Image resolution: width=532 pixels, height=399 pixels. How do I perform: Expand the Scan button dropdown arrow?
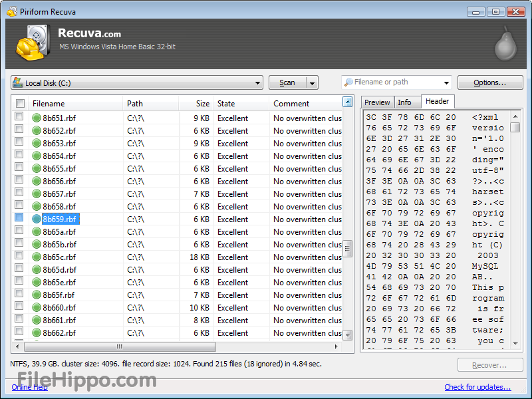[312, 83]
